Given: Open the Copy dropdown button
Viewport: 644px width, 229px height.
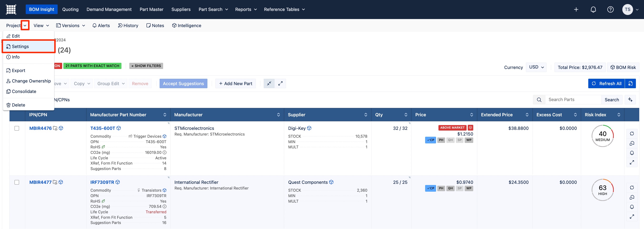Looking at the screenshot, I should [82, 83].
